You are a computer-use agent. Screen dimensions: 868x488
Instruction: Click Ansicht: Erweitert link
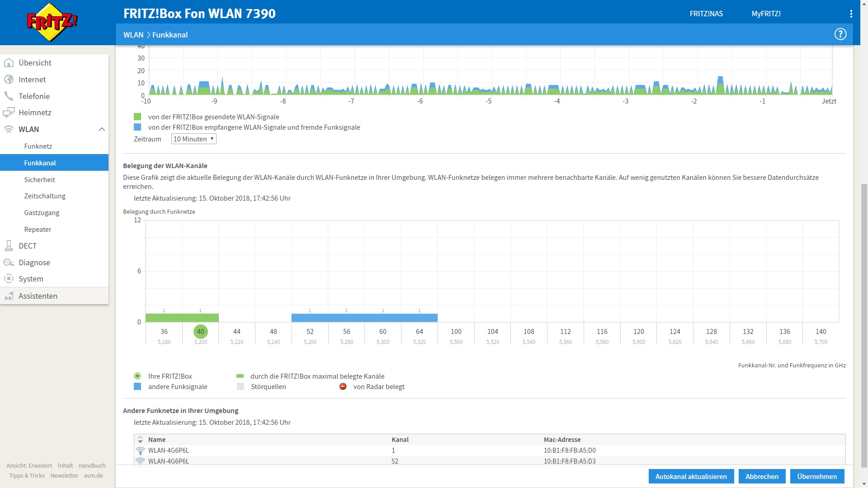(29, 465)
